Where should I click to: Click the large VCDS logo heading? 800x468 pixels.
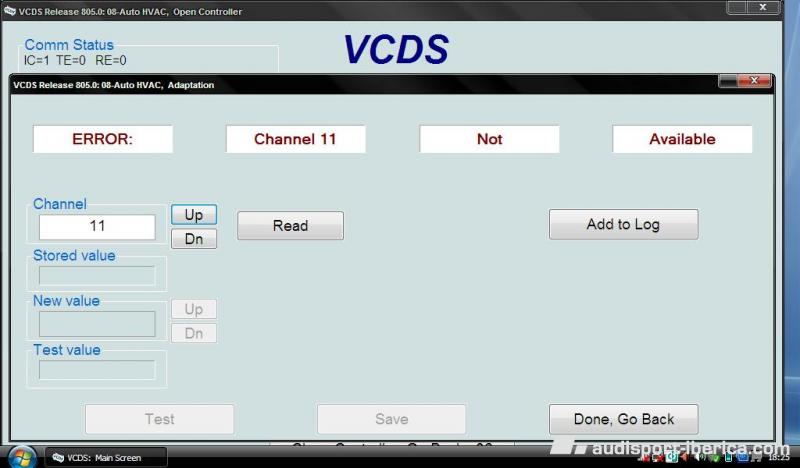(396, 50)
